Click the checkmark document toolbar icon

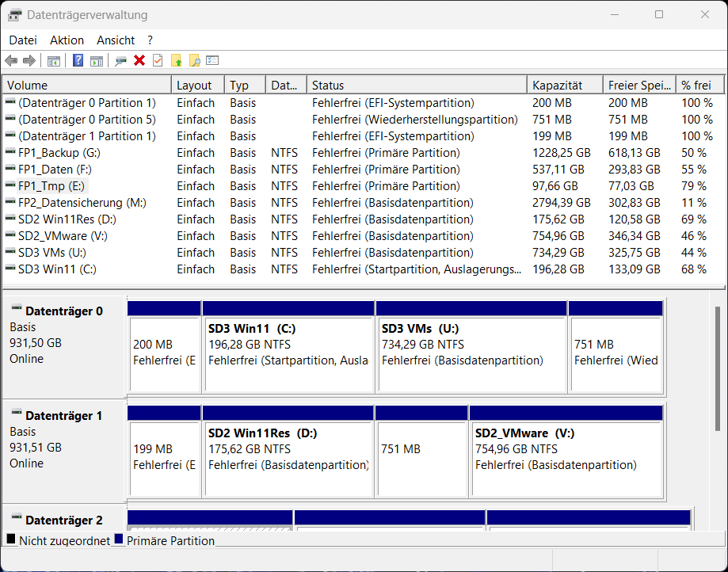[x=157, y=60]
